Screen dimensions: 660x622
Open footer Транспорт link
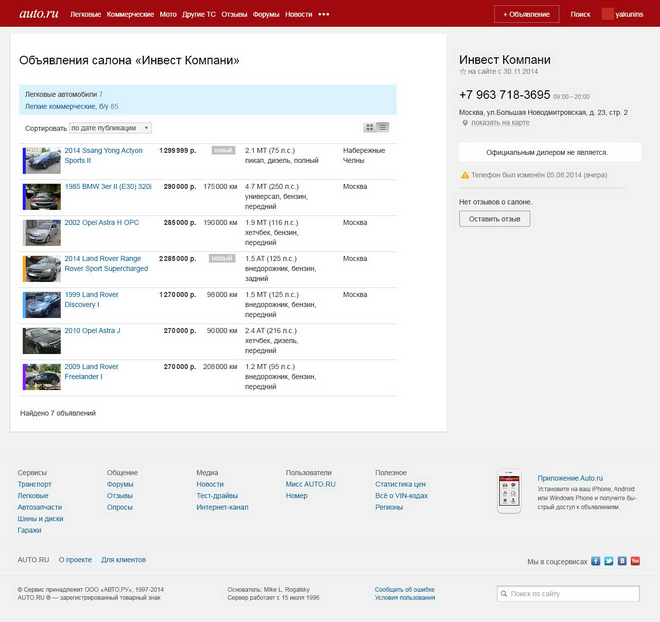pyautogui.click(x=35, y=484)
